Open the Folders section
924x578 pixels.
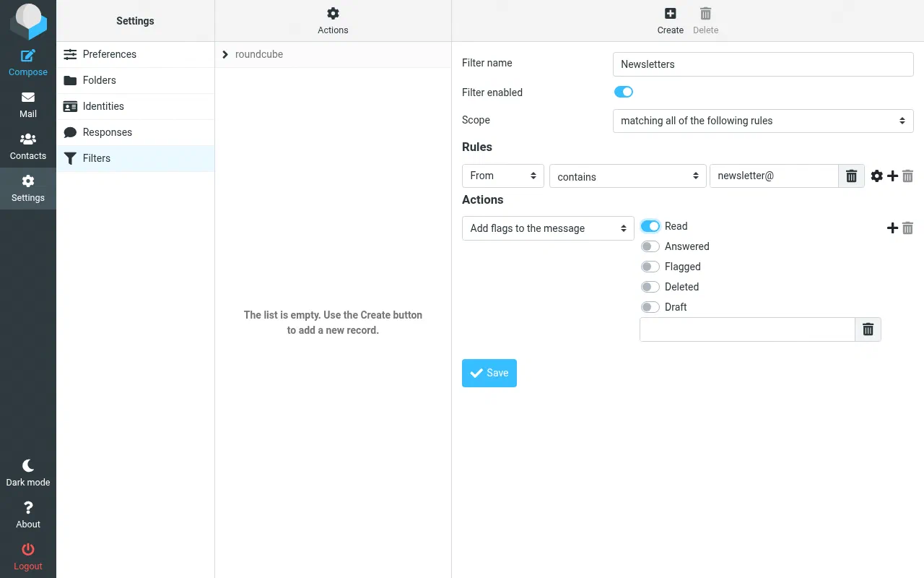(136, 80)
